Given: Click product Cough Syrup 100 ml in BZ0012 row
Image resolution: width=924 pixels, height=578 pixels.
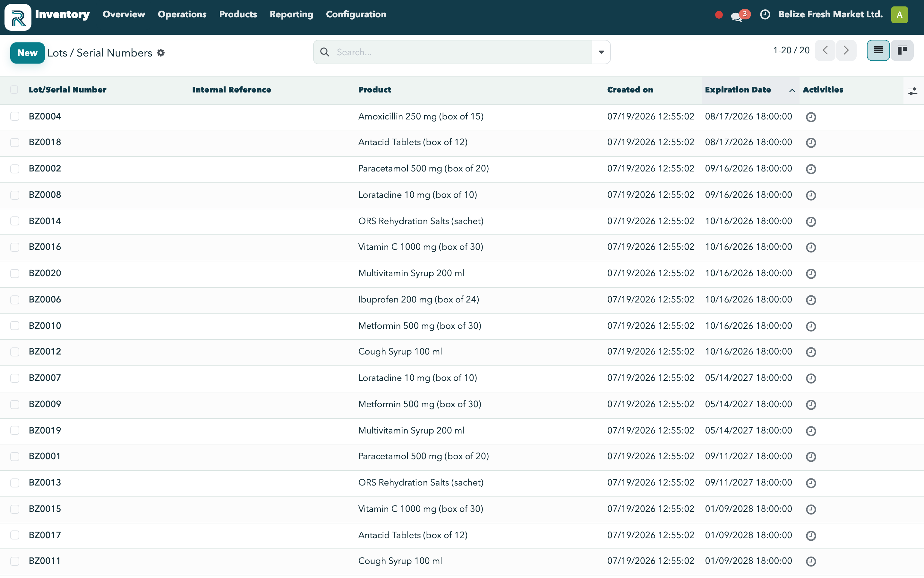Looking at the screenshot, I should (x=400, y=352).
